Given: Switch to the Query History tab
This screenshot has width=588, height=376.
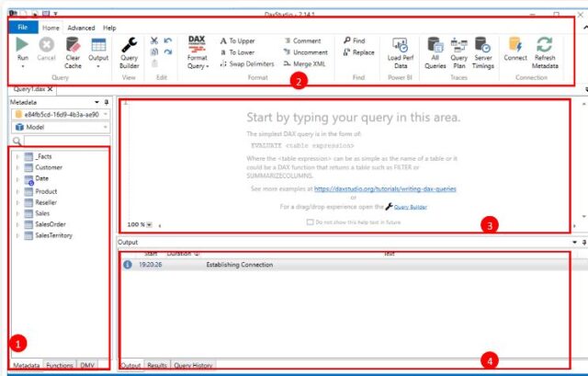Looking at the screenshot, I should [x=193, y=365].
